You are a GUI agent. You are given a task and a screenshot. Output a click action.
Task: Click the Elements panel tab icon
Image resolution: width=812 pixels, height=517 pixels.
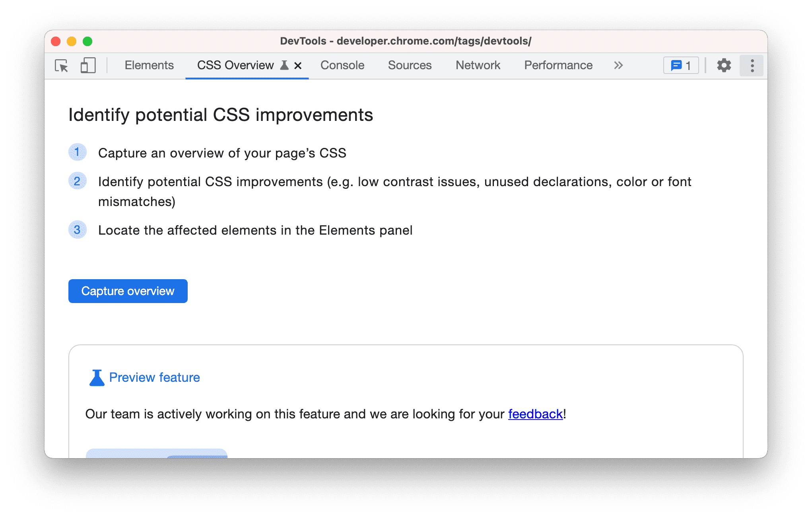tap(149, 65)
